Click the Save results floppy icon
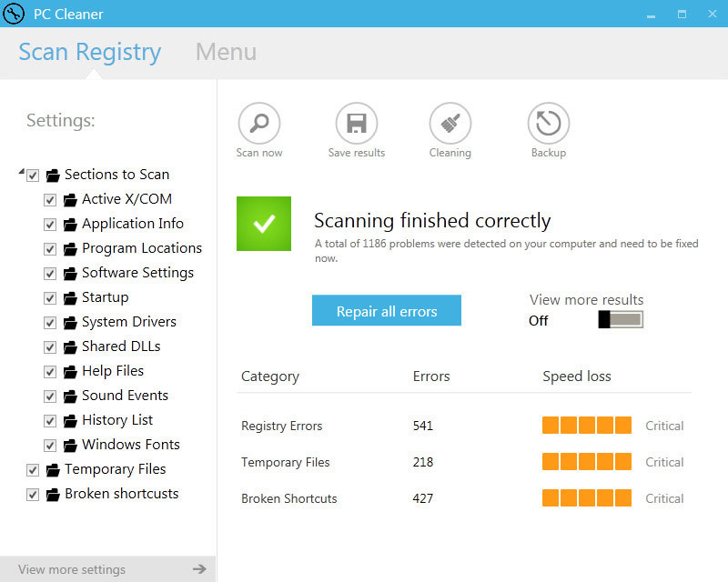Screen dimensions: 728x582 (x=356, y=123)
